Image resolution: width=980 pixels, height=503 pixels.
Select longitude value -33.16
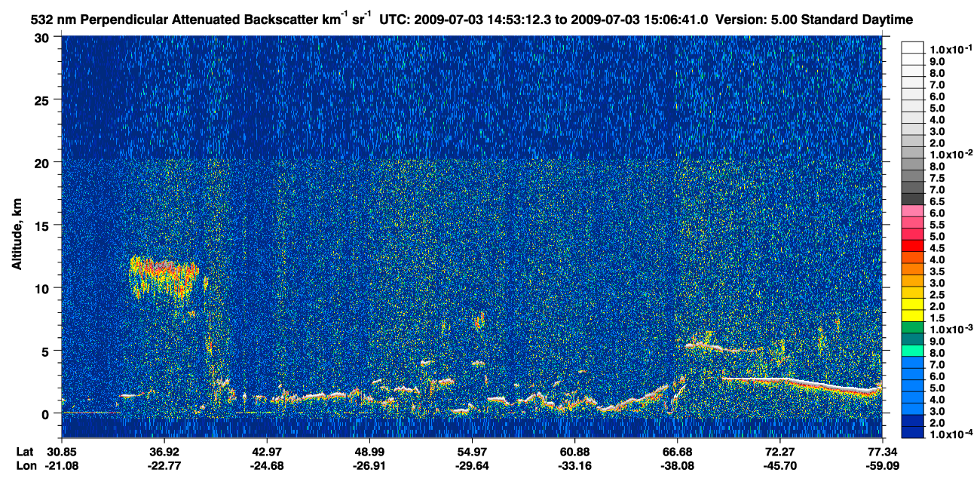pyautogui.click(x=574, y=466)
